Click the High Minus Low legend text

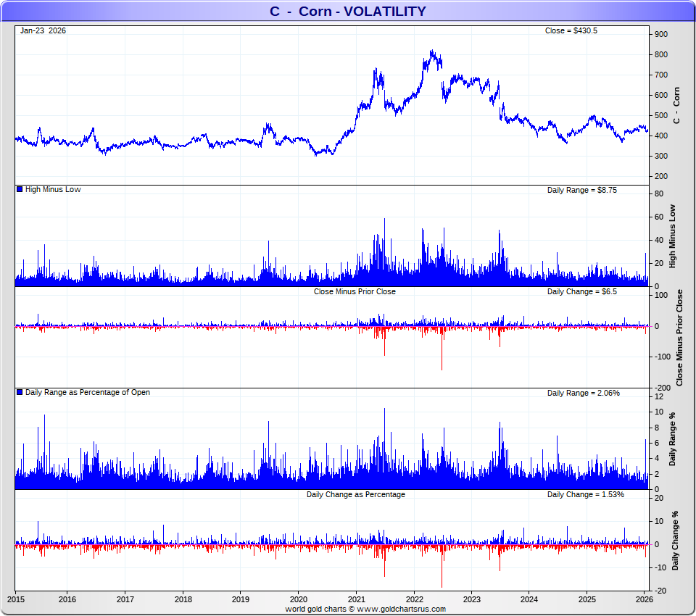[53, 189]
